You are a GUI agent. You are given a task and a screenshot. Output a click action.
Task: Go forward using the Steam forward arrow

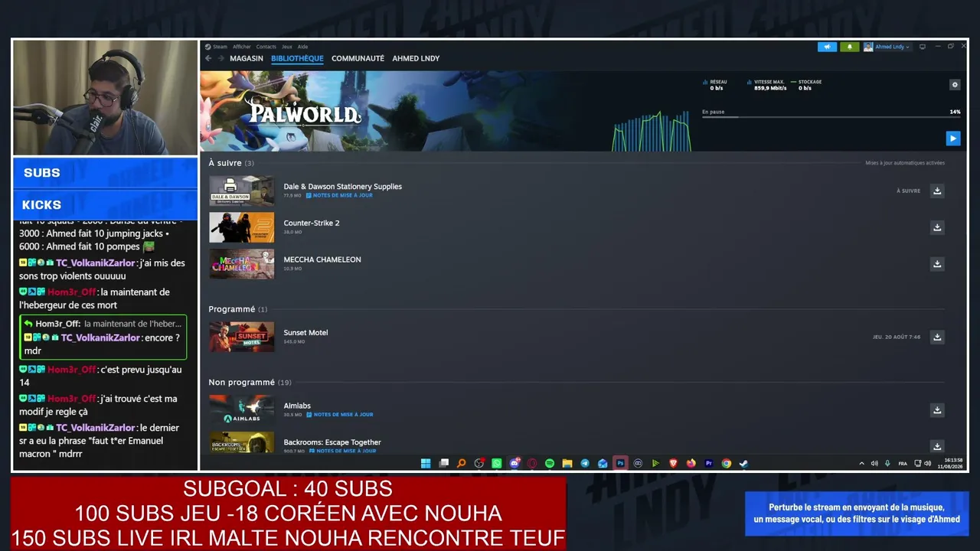(x=220, y=58)
